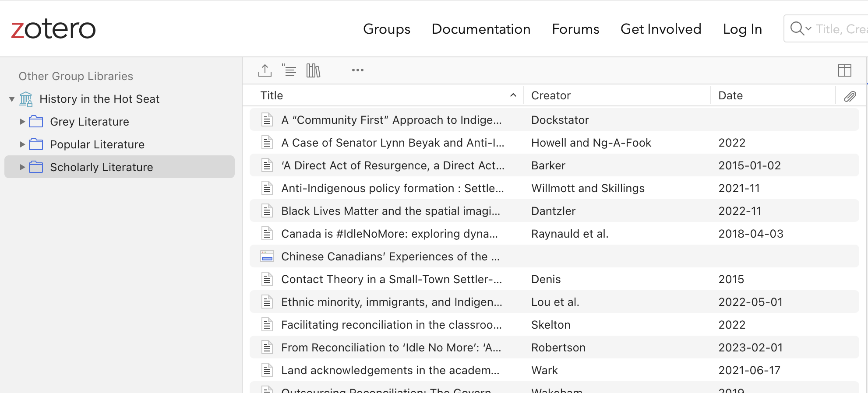This screenshot has width=868, height=393.
Task: Click the creator cell 'Willmott and Skillings'
Action: [588, 188]
